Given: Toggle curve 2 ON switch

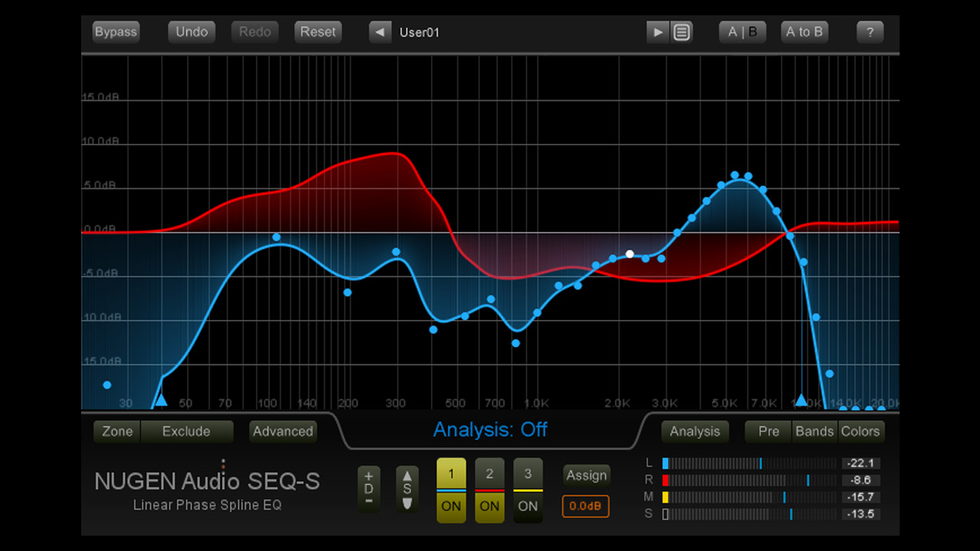Looking at the screenshot, I should click(x=490, y=507).
